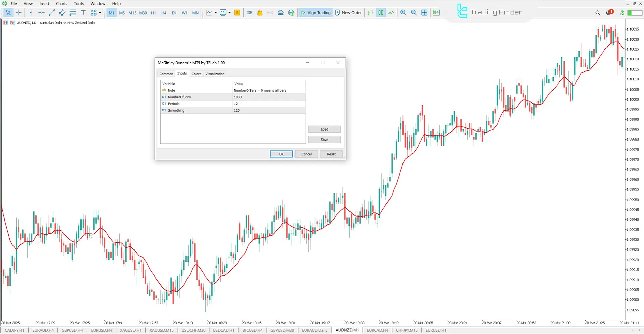The width and height of the screenshot is (644, 334).
Task: Activate the Text drawing tool
Action: (83, 12)
